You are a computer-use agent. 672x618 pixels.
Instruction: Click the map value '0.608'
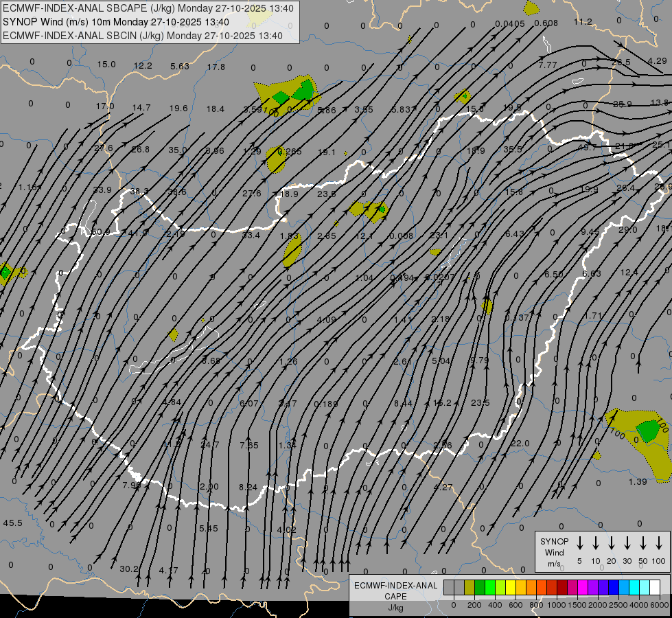[546, 23]
